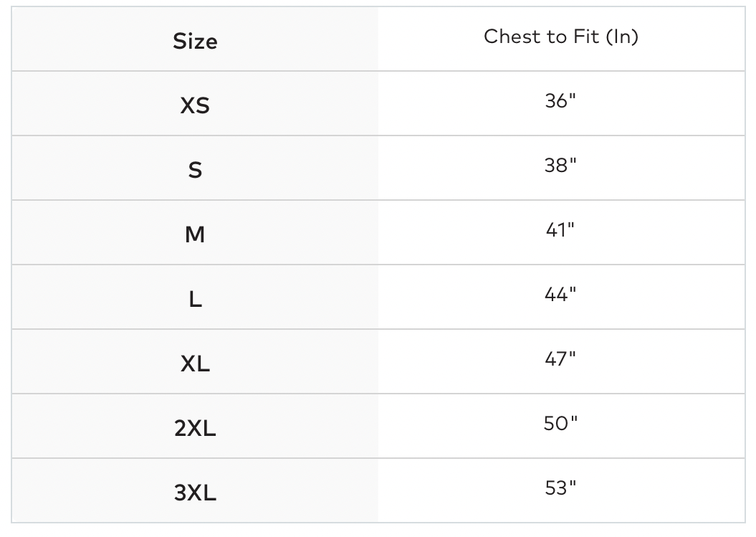Select the 44" chest value
The width and height of the screenshot is (756, 537).
pyautogui.click(x=560, y=295)
